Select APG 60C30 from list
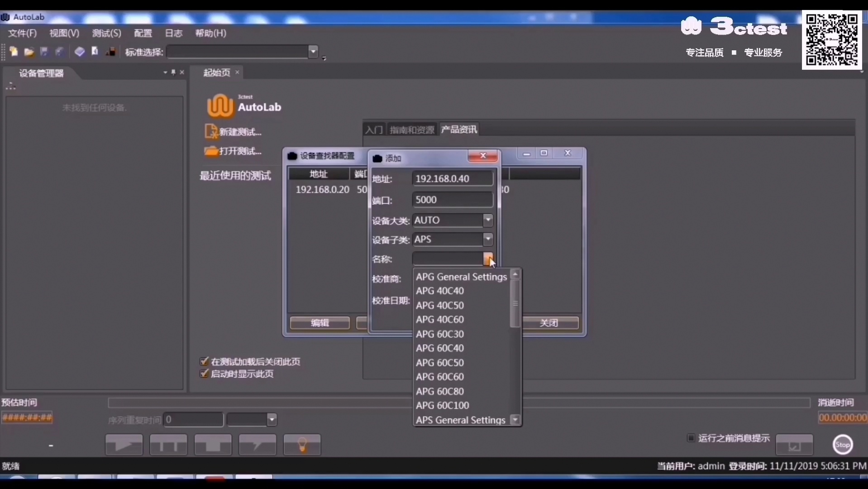868x489 pixels. click(462, 334)
